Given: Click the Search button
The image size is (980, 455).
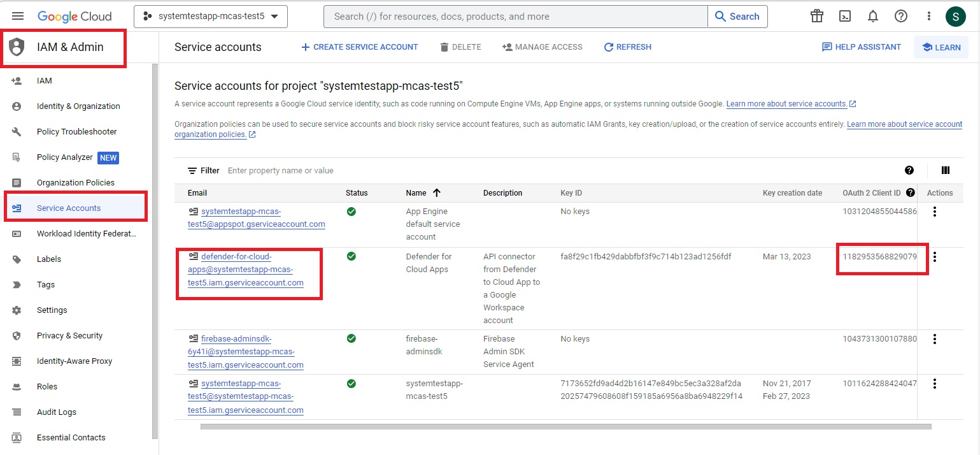Looking at the screenshot, I should coord(737,17).
